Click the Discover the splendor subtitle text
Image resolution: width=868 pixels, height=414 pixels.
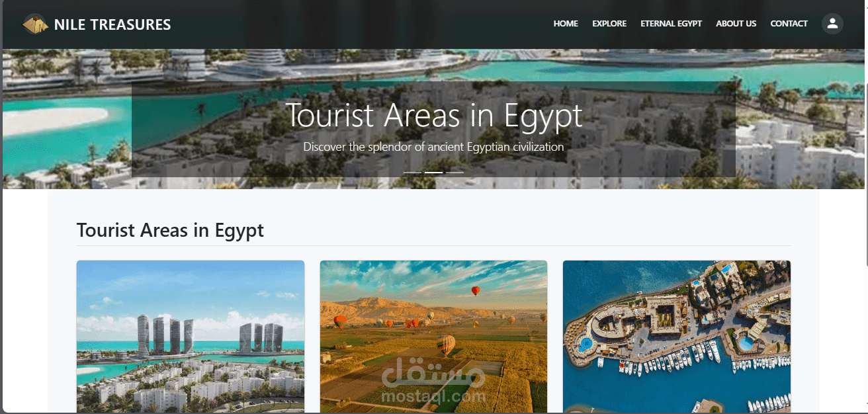434,147
